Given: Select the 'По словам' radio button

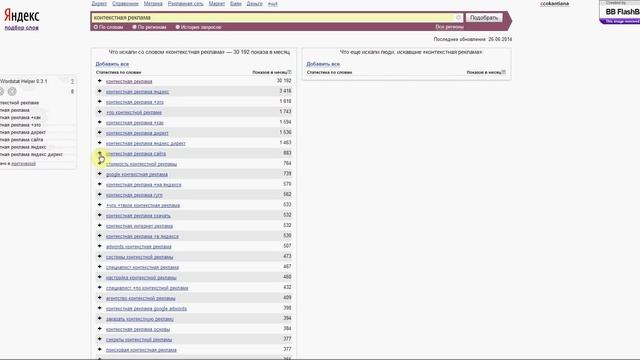Looking at the screenshot, I should 96,27.
